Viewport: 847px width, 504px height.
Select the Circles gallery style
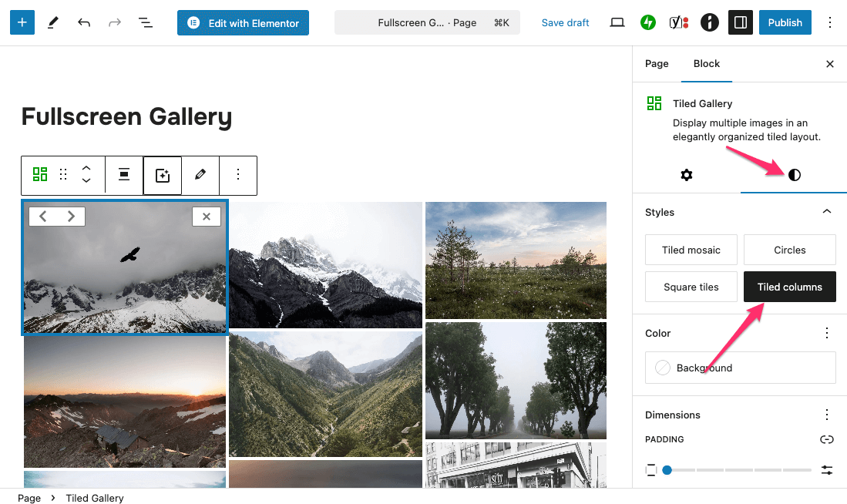pos(789,250)
